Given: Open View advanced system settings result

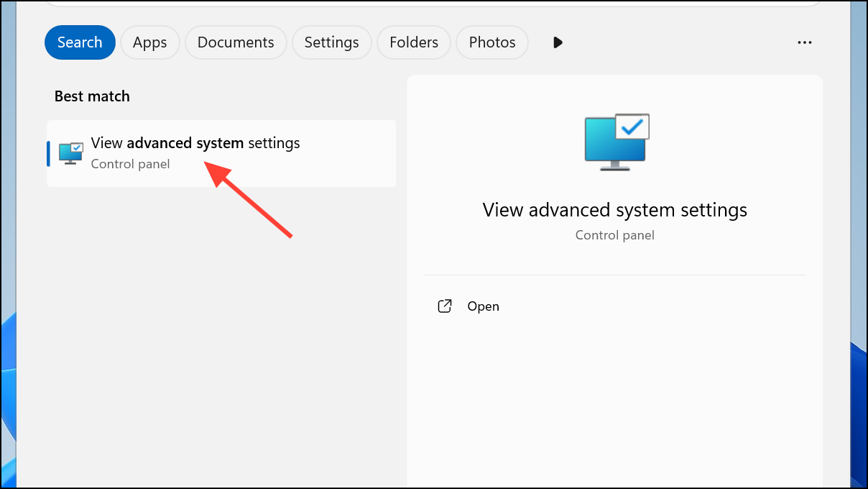Looking at the screenshot, I should click(x=221, y=153).
